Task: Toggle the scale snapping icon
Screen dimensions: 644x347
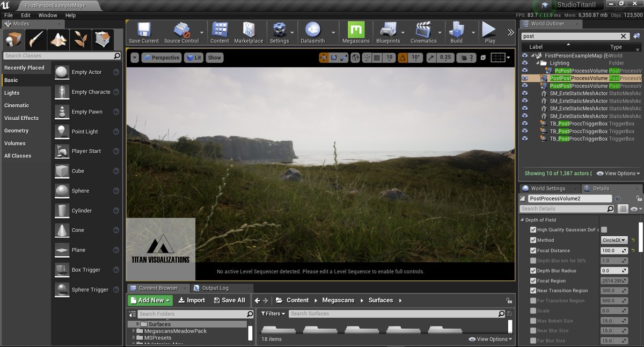Action: (431, 57)
